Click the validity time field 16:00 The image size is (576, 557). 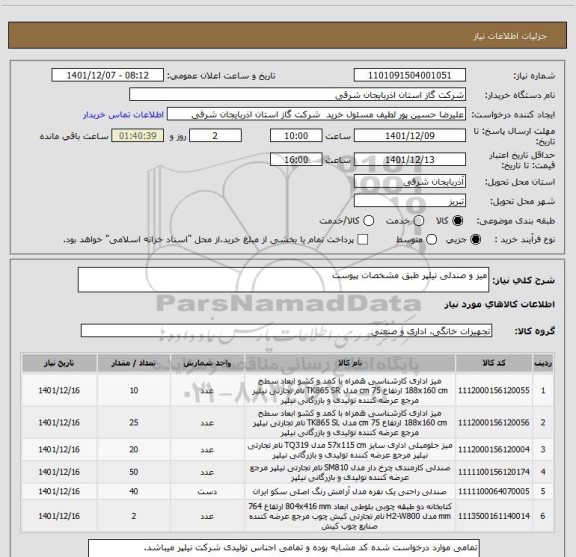click(296, 159)
